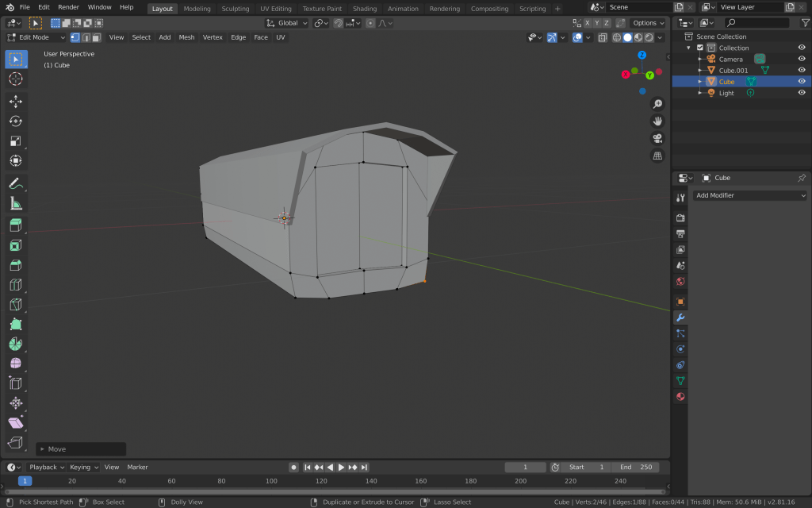The image size is (812, 508).
Task: Open the Modifier properties wrench tab
Action: pyautogui.click(x=680, y=317)
